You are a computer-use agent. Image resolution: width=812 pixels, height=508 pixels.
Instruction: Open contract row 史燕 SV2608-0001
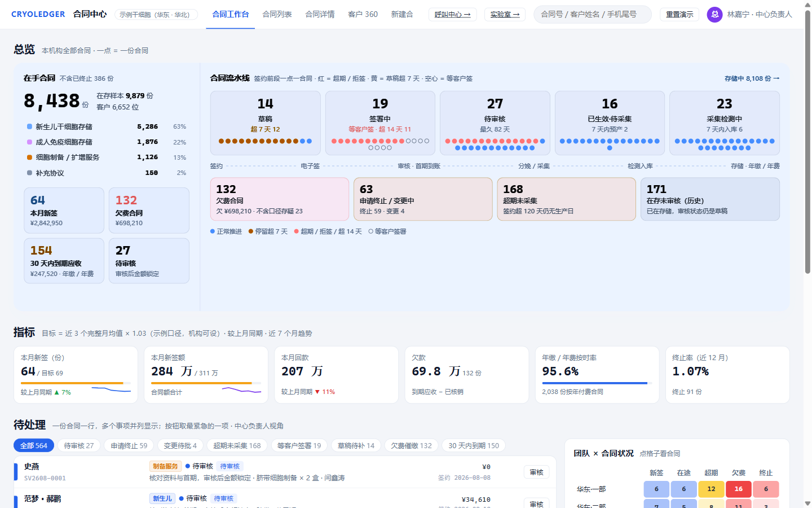(285, 472)
